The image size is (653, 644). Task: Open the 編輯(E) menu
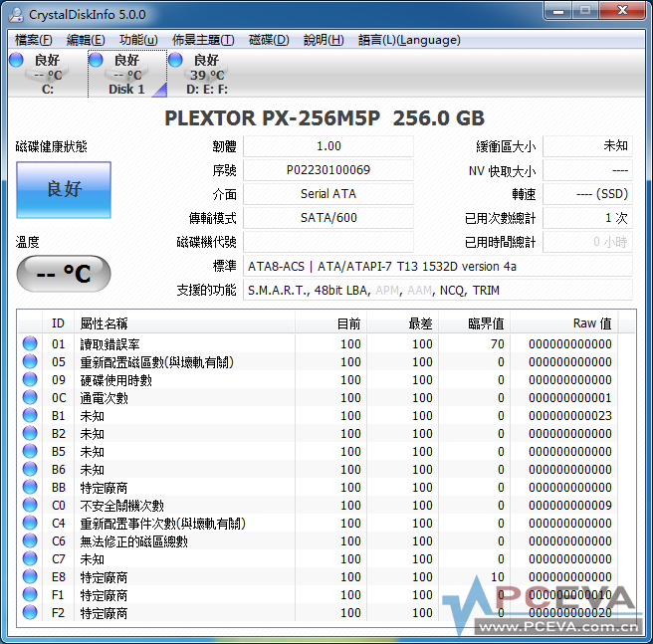86,40
